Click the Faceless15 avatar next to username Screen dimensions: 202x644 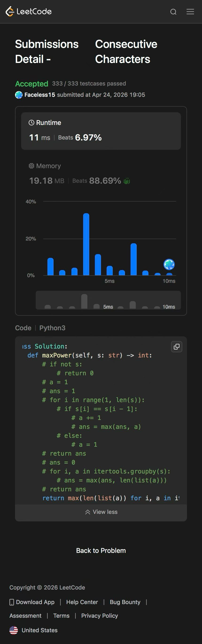19,95
